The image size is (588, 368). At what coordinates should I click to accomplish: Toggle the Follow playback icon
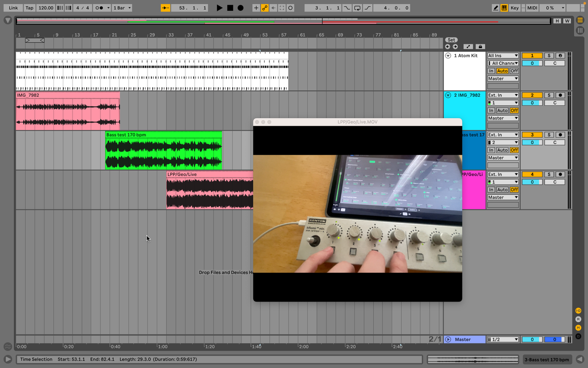[x=166, y=8]
